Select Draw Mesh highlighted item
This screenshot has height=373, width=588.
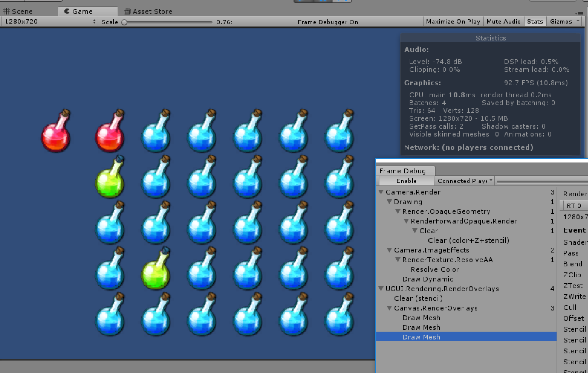(421, 336)
